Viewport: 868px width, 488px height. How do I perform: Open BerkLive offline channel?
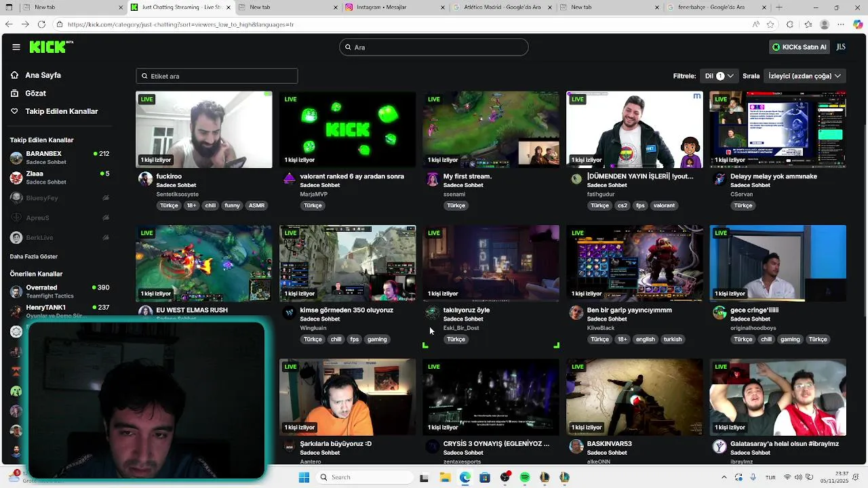tap(60, 237)
